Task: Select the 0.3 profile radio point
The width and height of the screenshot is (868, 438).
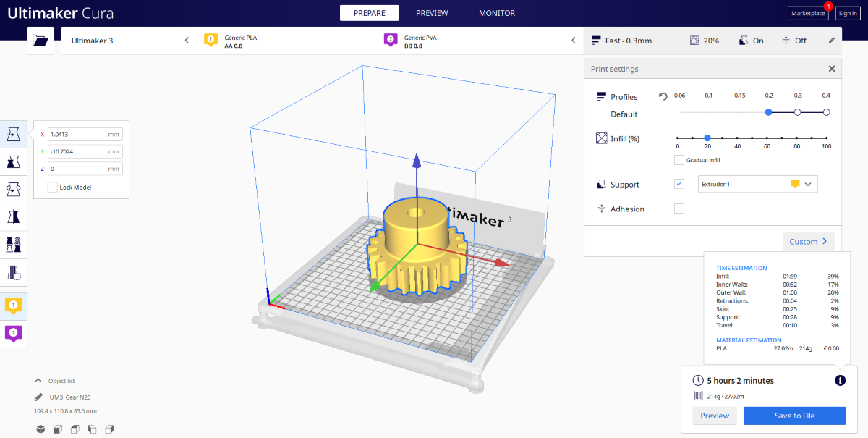Action: point(797,112)
